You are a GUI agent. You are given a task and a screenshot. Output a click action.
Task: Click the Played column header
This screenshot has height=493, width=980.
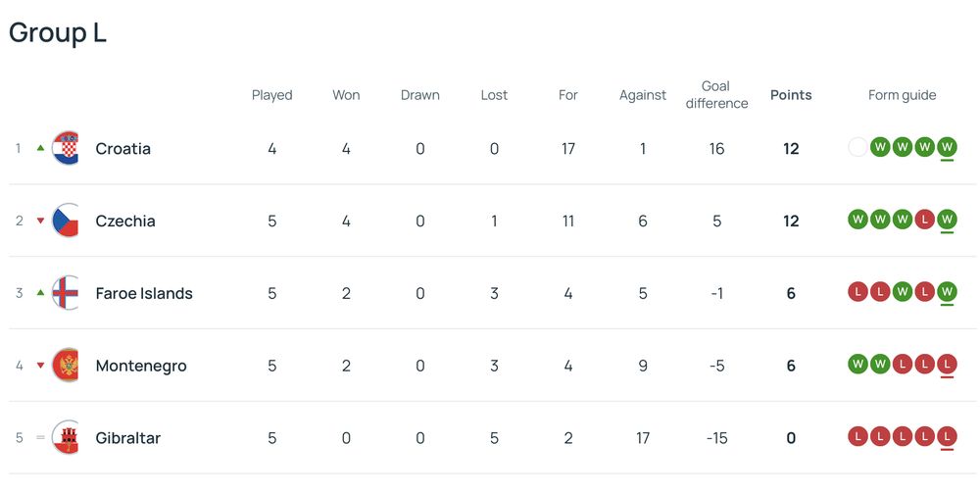(x=271, y=95)
